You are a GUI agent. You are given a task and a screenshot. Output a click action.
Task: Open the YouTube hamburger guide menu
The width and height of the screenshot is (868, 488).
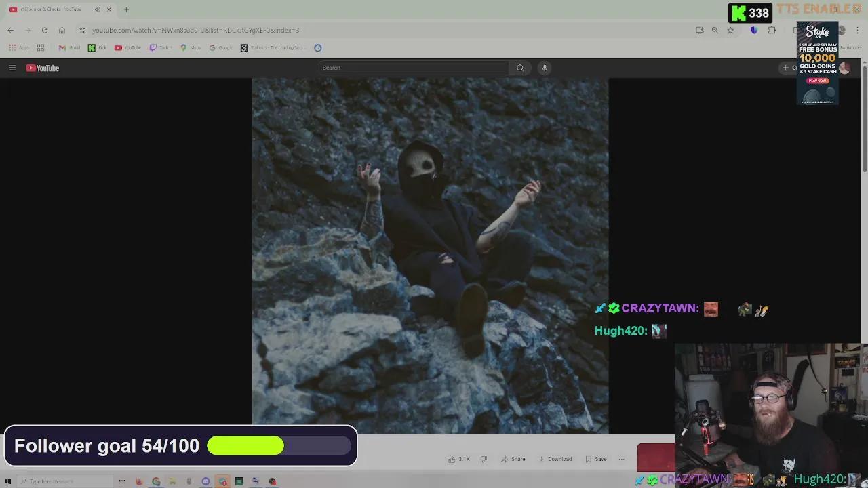[x=12, y=68]
